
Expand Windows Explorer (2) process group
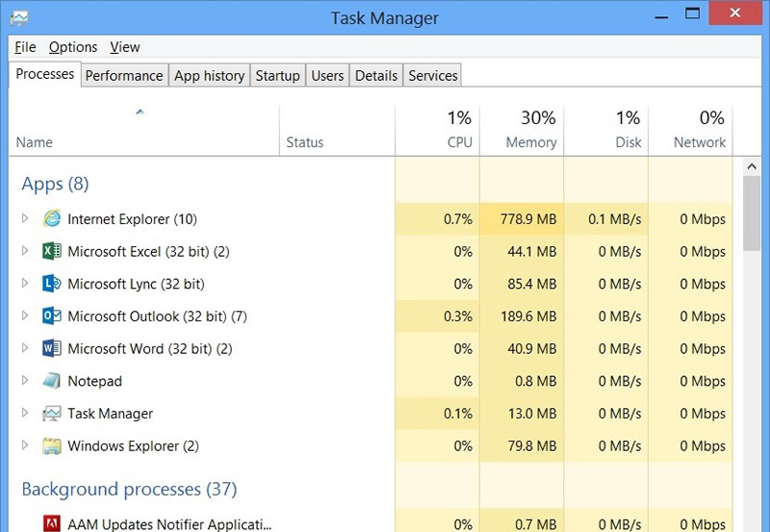tap(25, 445)
